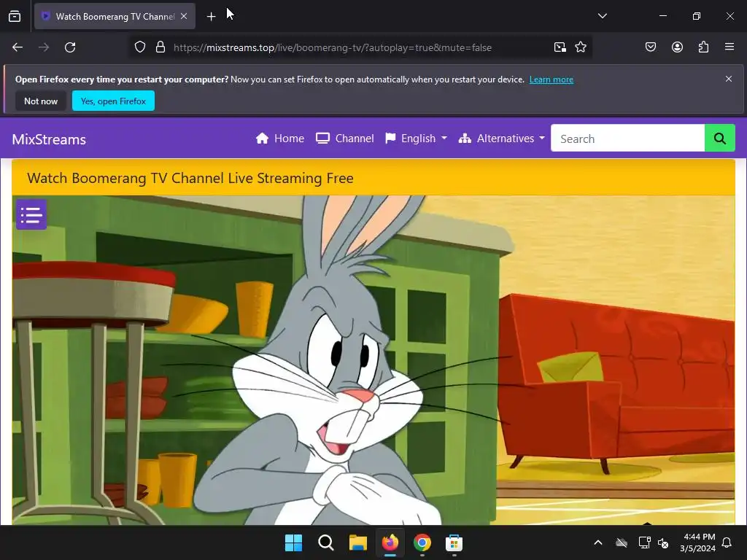The width and height of the screenshot is (747, 560).
Task: Click the MixStreams site logo
Action: 49,139
